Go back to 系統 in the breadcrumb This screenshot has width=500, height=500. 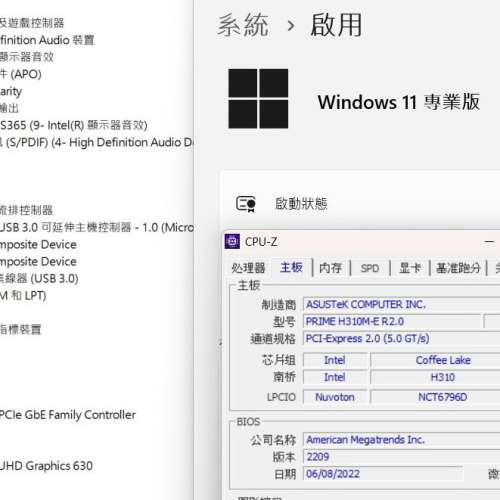pos(243,25)
